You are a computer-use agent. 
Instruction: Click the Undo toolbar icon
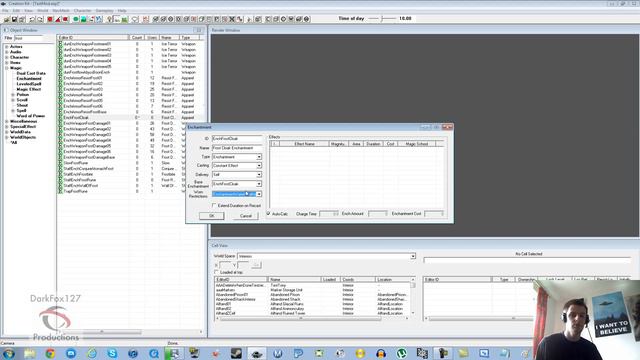32,19
